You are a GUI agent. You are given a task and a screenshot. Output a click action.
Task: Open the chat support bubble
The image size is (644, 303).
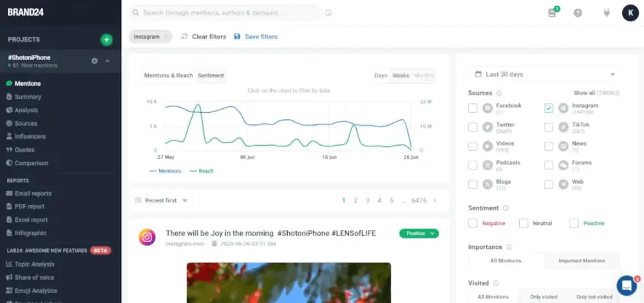(627, 285)
